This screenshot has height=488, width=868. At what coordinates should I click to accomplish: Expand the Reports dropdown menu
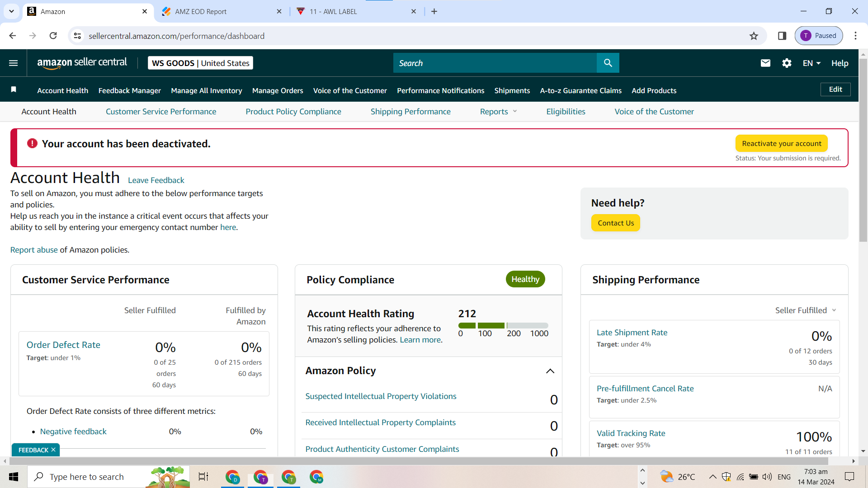tap(498, 112)
